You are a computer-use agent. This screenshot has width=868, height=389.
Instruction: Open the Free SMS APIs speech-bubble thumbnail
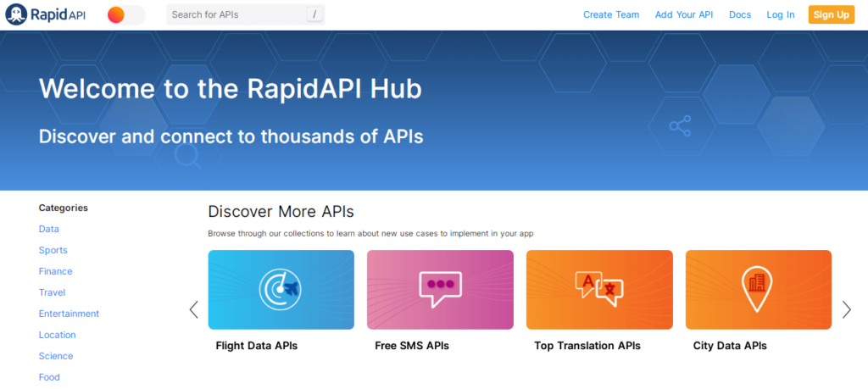click(440, 290)
